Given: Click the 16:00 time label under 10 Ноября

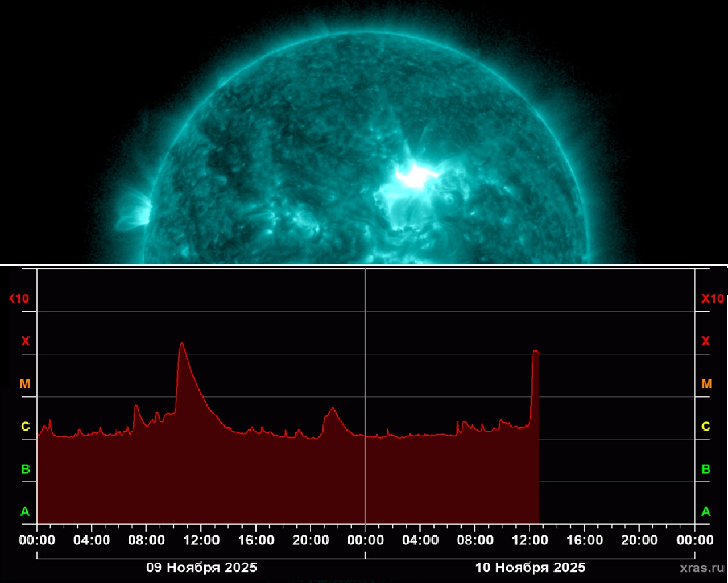Looking at the screenshot, I should (x=585, y=540).
